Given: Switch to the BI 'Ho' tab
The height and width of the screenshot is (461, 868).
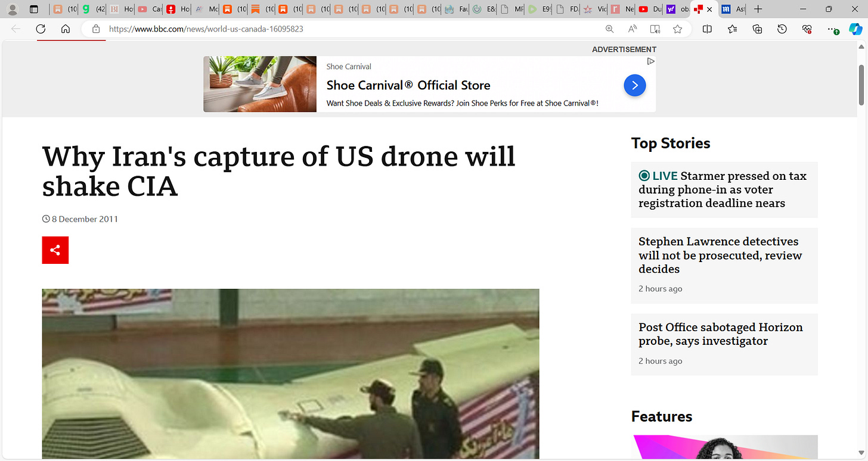Looking at the screenshot, I should (121, 9).
